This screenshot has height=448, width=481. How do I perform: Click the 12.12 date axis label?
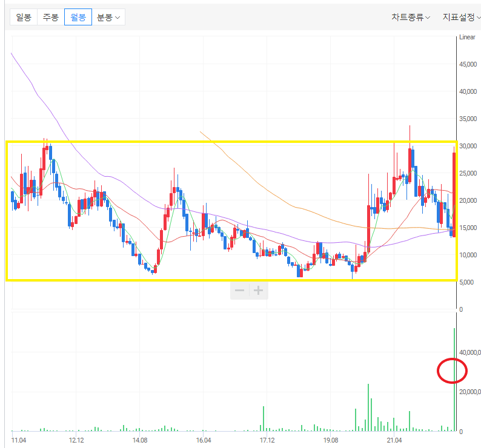[76, 440]
